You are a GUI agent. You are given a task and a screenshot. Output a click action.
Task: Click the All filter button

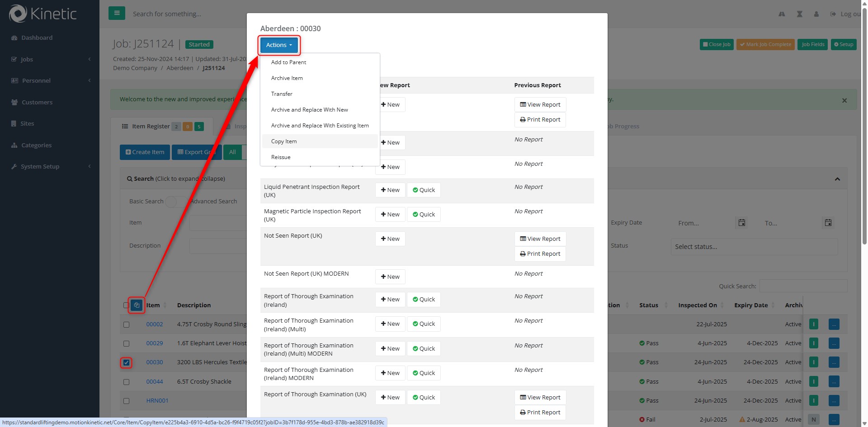coord(232,152)
